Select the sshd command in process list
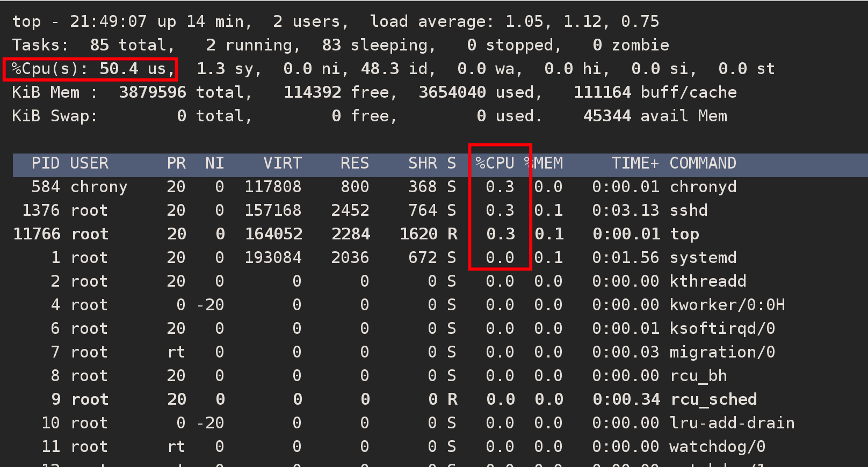Image resolution: width=868 pixels, height=467 pixels. tap(688, 210)
